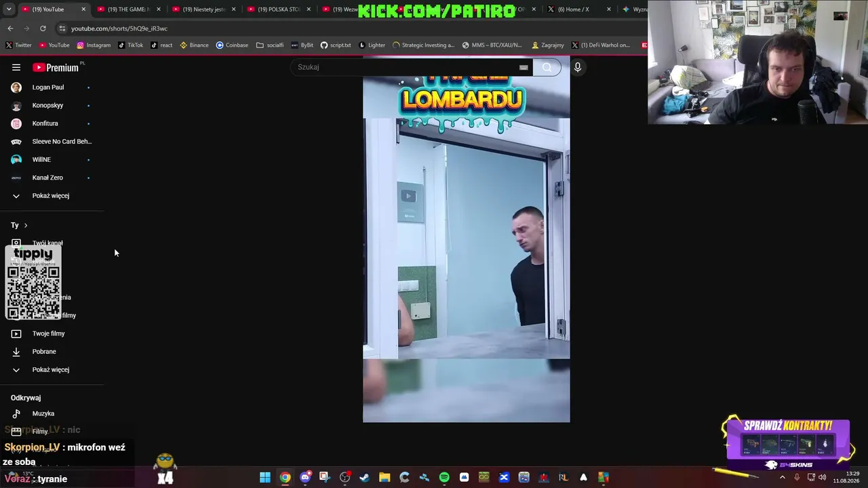The image size is (868, 488).
Task: Open volume control in system tray
Action: (x=823, y=477)
